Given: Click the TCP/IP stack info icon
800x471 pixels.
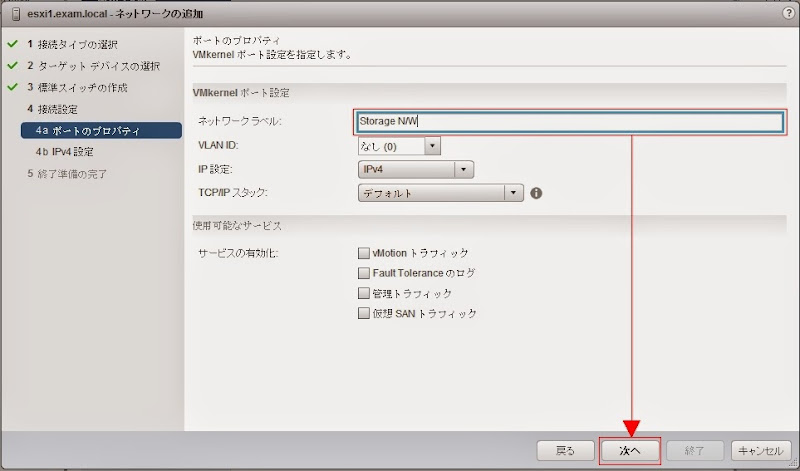Looking at the screenshot, I should [x=536, y=193].
